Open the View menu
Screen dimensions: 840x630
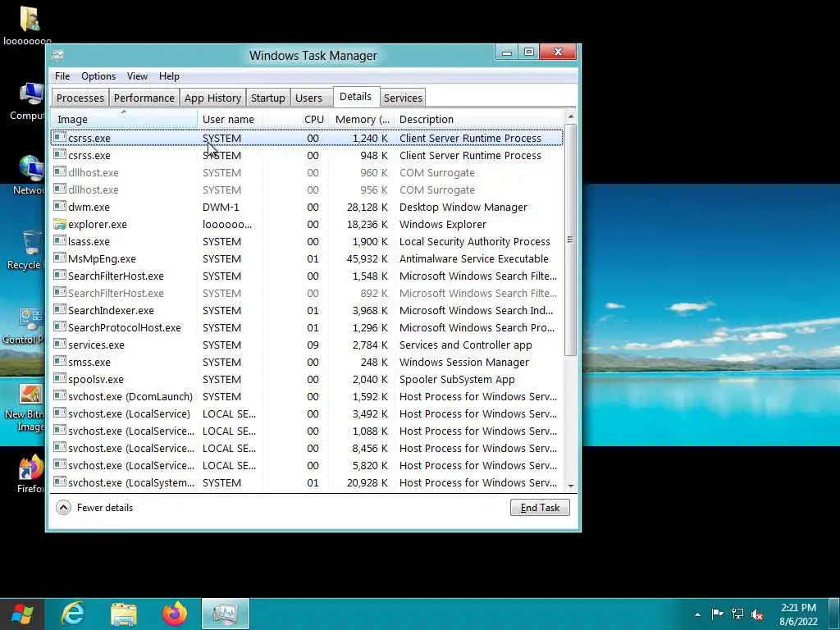point(137,76)
